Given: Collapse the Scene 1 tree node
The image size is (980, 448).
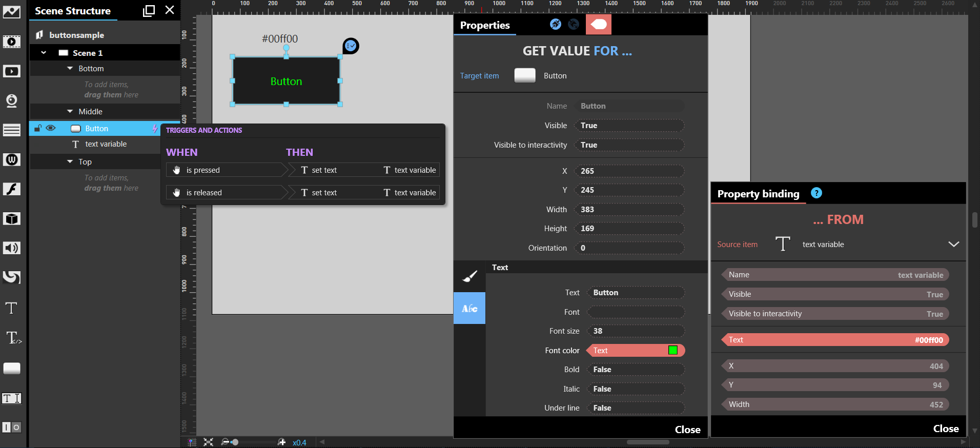Looking at the screenshot, I should (x=44, y=53).
